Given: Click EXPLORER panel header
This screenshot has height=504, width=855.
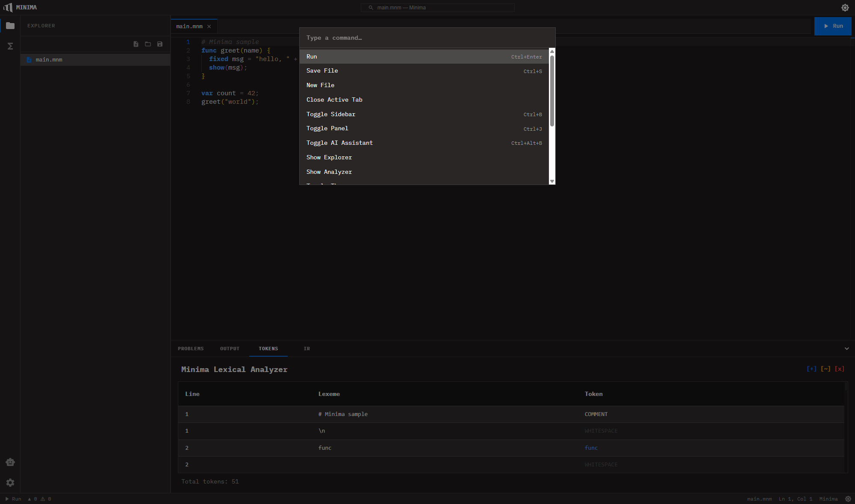Looking at the screenshot, I should pyautogui.click(x=41, y=26).
